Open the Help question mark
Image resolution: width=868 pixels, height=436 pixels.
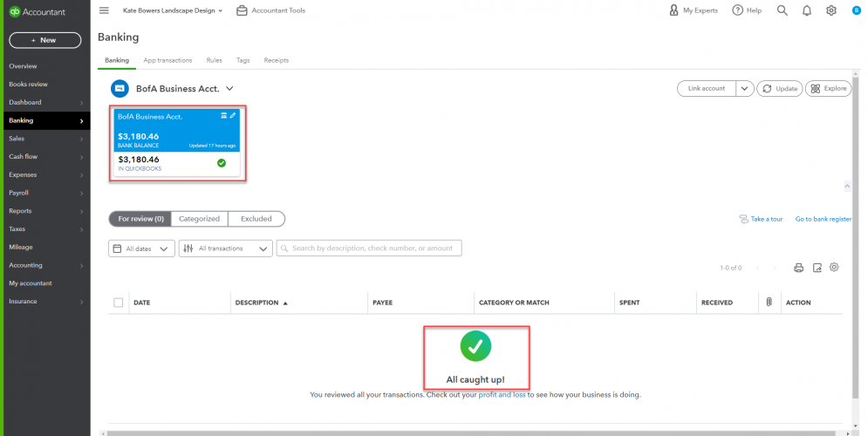(x=737, y=10)
